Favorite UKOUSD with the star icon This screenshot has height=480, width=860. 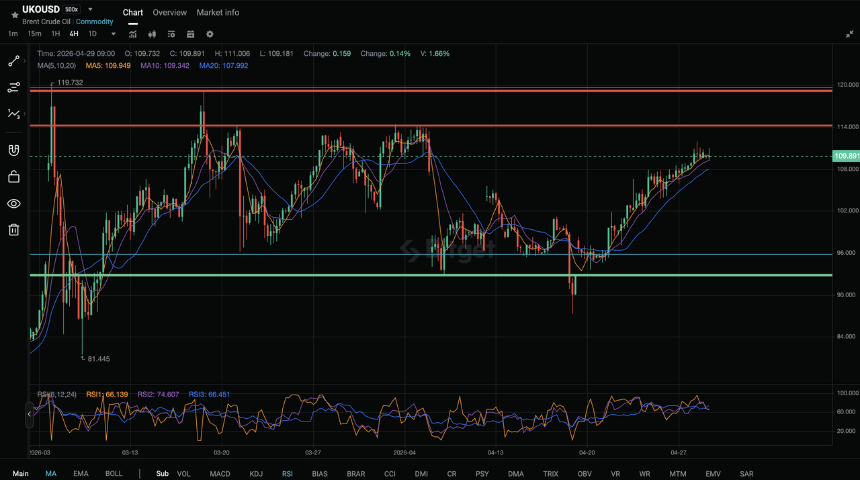coord(15,15)
